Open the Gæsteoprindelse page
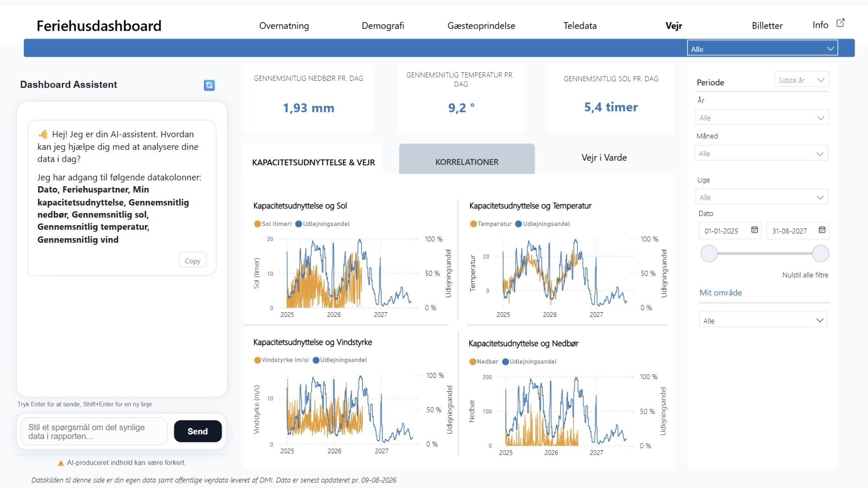 point(481,26)
